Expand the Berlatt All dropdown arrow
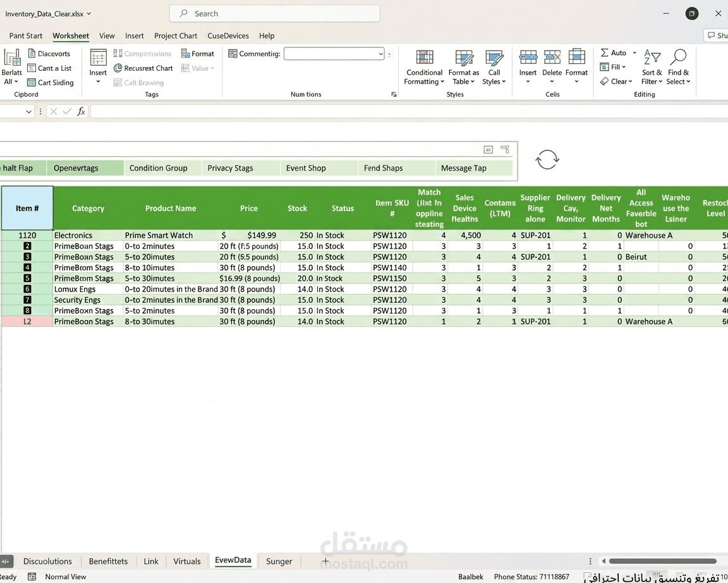 click(16, 82)
